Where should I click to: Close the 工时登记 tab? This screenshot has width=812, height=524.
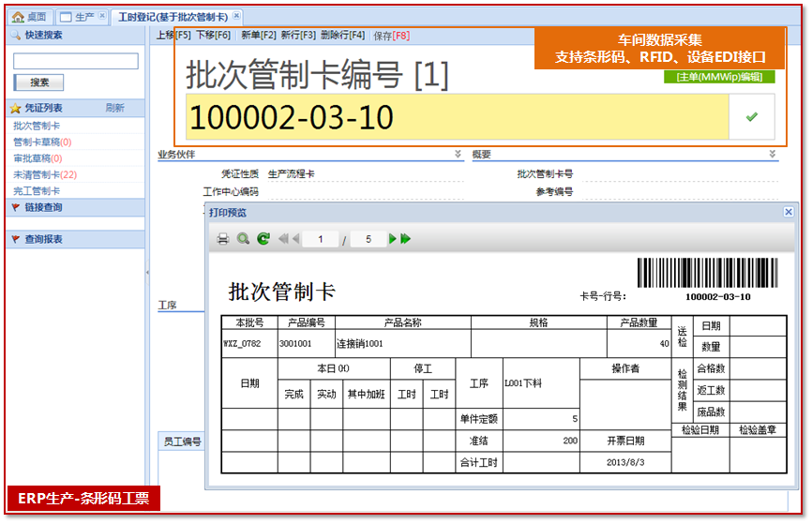tap(236, 16)
